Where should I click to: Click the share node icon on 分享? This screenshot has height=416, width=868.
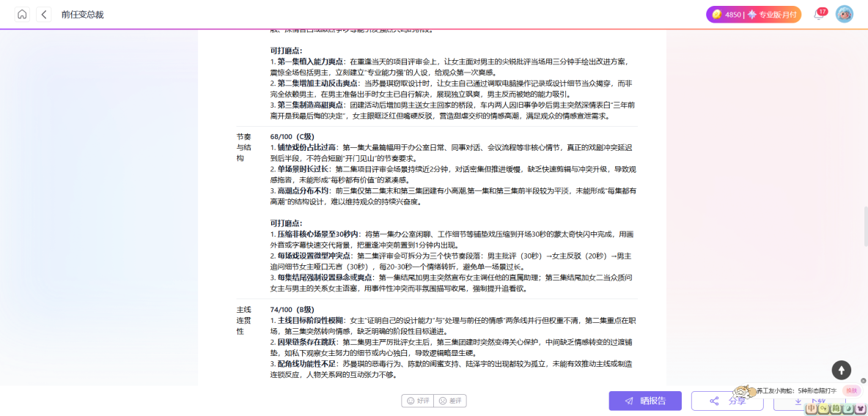point(714,401)
